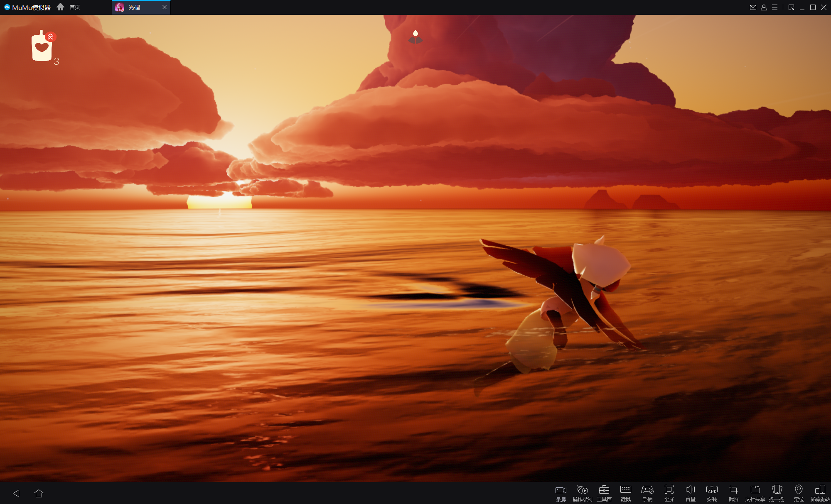Start screen recording with 录屏

(561, 493)
